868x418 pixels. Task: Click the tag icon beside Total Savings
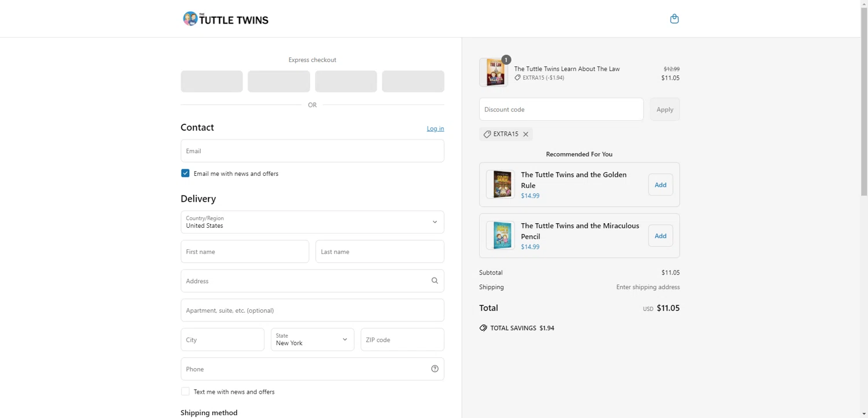pyautogui.click(x=483, y=328)
